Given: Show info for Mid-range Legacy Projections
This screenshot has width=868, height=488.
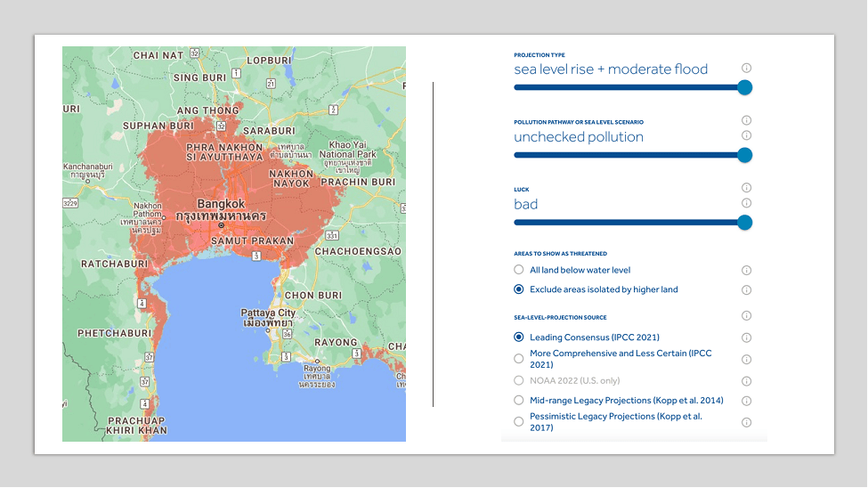Looking at the screenshot, I should (746, 401).
